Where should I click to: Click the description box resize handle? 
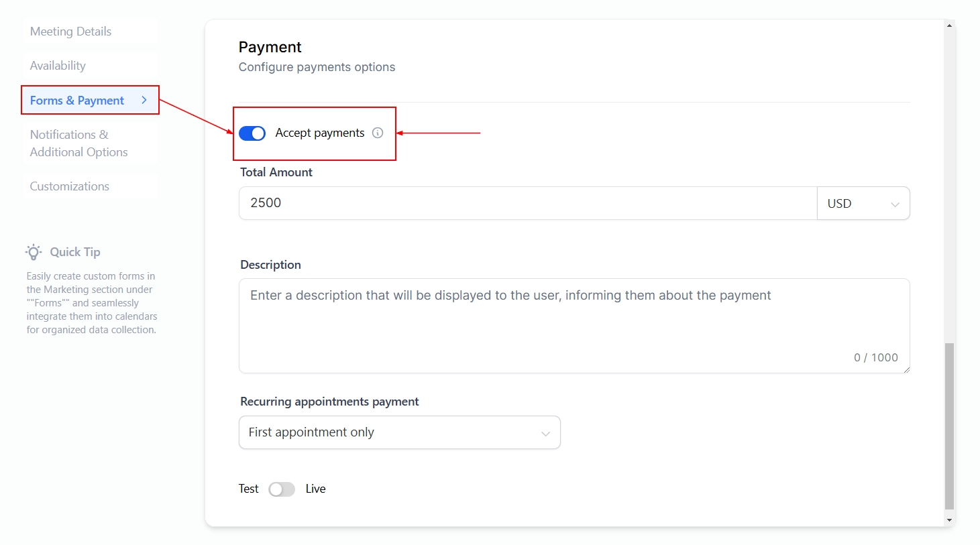906,369
